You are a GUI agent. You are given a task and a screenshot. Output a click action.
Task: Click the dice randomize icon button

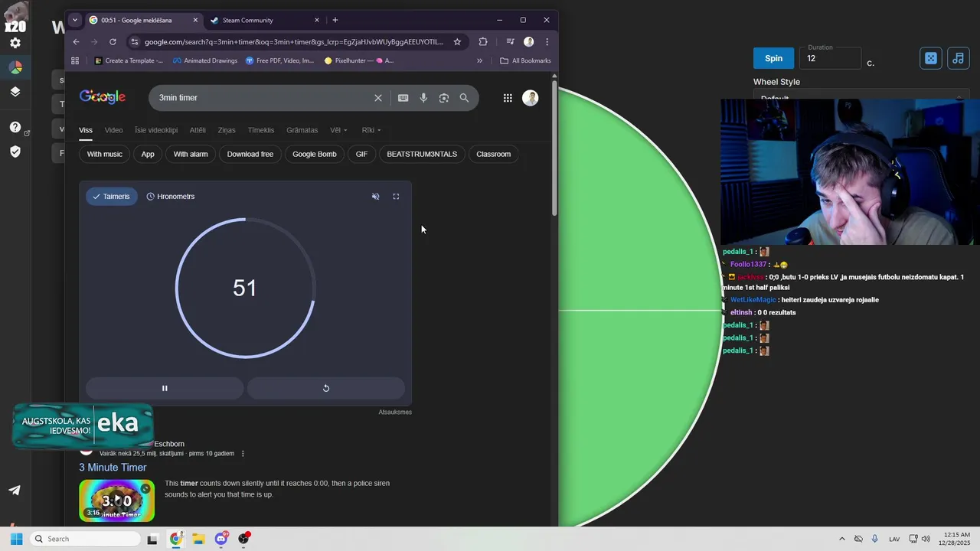click(x=930, y=58)
